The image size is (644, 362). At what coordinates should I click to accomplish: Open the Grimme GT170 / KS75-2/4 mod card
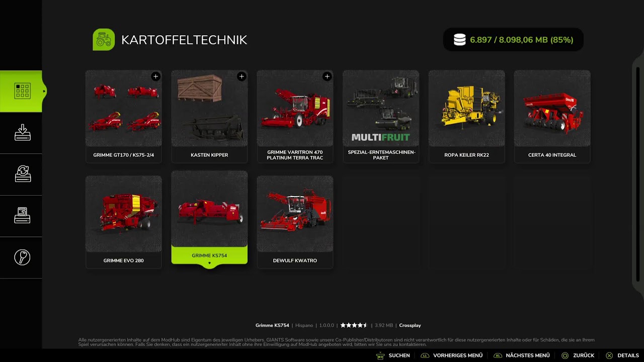(124, 117)
